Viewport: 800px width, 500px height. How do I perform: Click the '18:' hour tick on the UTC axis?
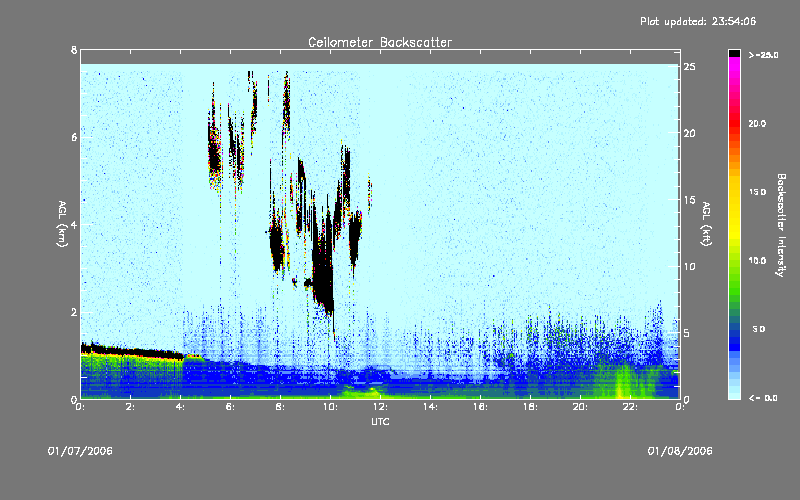click(x=530, y=407)
